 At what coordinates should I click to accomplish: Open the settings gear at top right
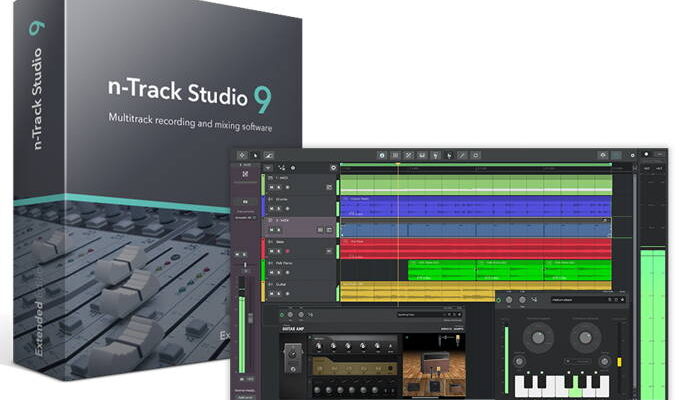click(x=604, y=156)
